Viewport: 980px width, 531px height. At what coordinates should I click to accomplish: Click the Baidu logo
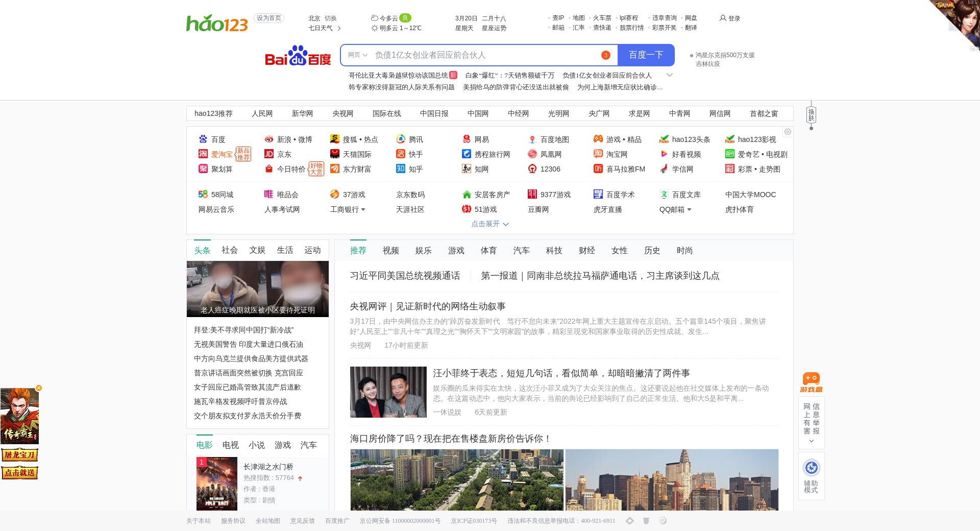298,56
